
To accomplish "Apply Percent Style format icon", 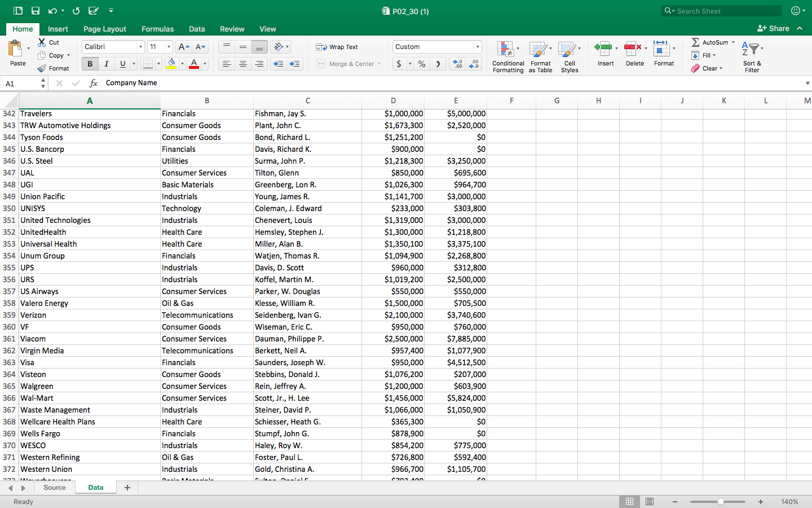I will (422, 64).
